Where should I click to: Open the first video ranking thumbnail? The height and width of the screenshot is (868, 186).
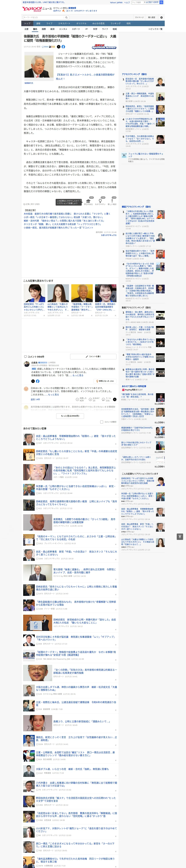[x=160, y=315]
